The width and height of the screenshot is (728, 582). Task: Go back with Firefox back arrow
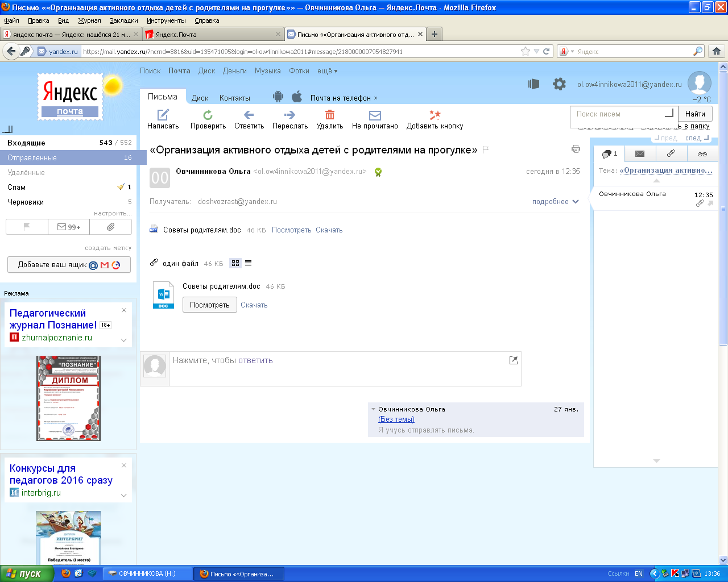[11, 51]
